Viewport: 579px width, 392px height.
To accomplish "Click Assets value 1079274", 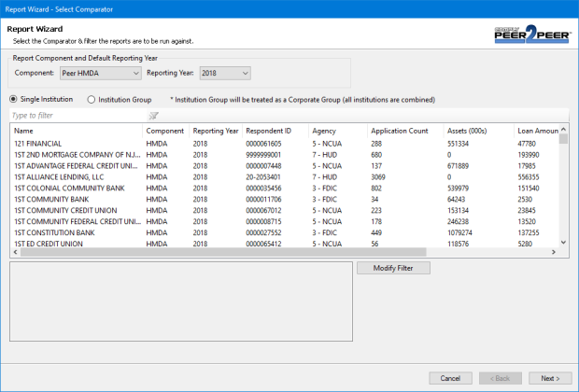I will (x=459, y=232).
